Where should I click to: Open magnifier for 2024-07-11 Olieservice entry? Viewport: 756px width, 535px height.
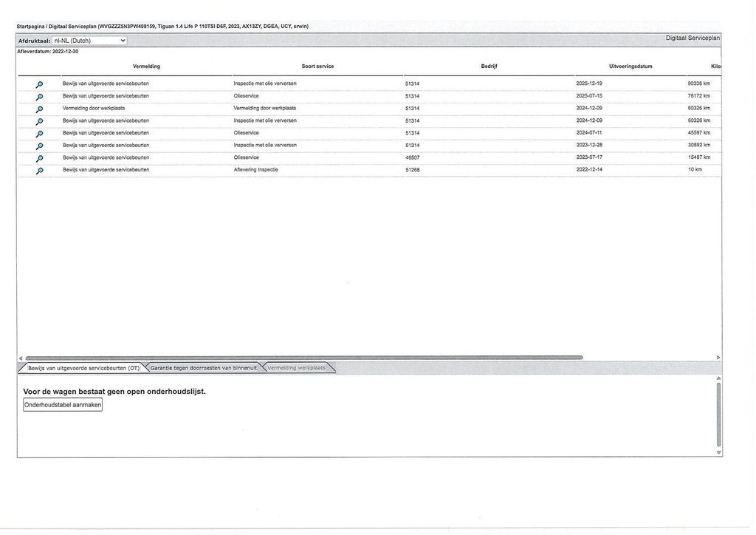(x=40, y=134)
